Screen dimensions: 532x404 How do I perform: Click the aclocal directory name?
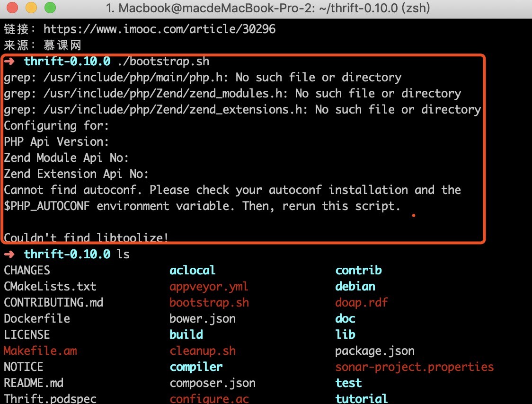192,270
